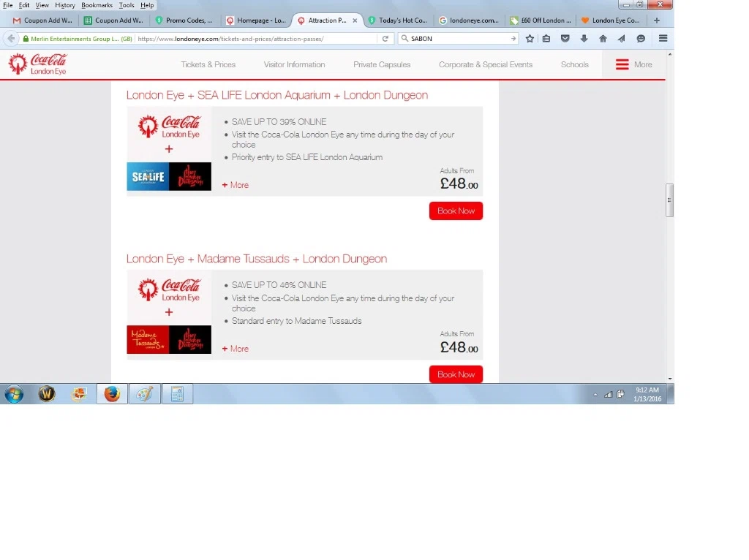
Task: Open the Help menu
Action: [147, 5]
